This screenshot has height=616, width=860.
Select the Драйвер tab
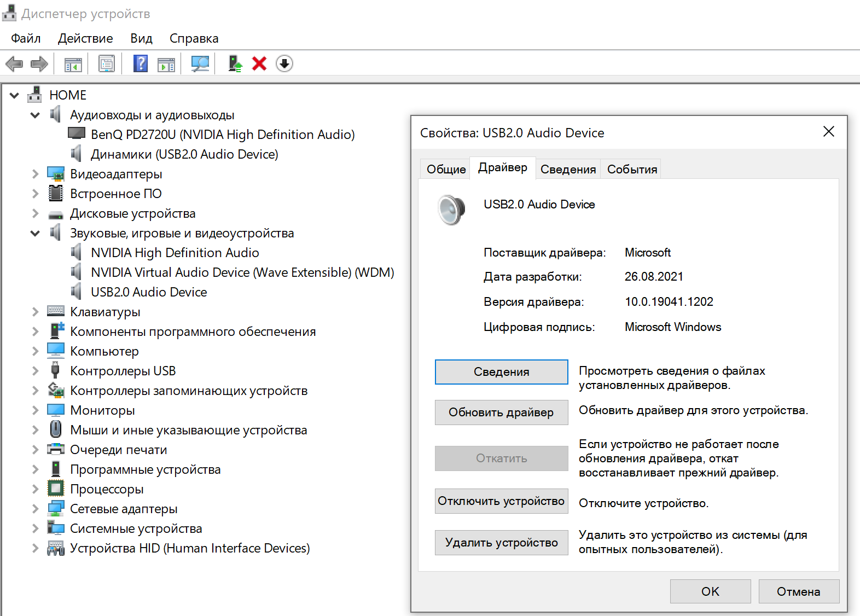503,167
